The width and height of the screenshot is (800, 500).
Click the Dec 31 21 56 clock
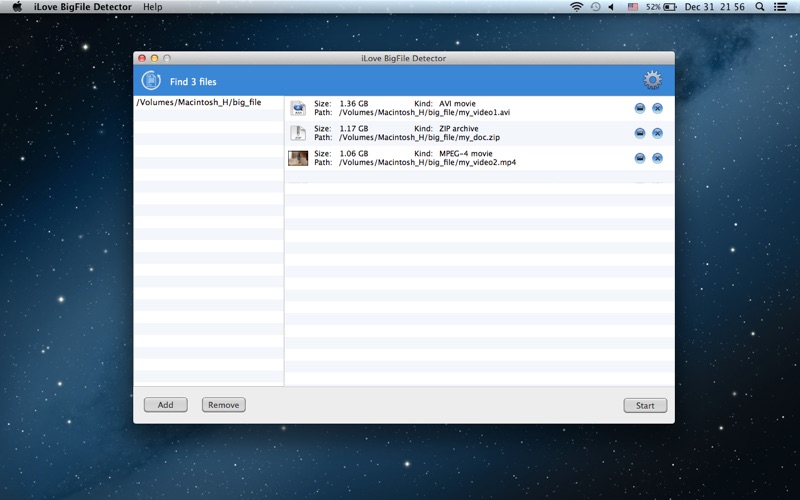(714, 7)
